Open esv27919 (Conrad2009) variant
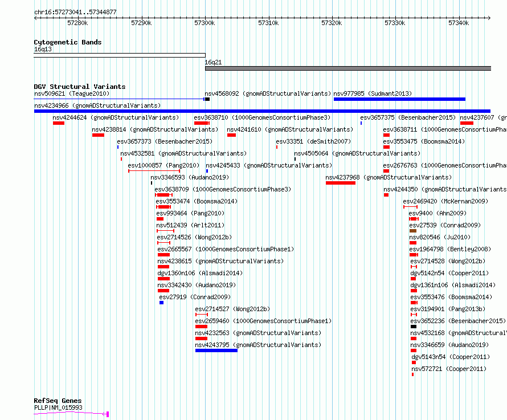Viewport: 507px width, 420px height. point(195,297)
